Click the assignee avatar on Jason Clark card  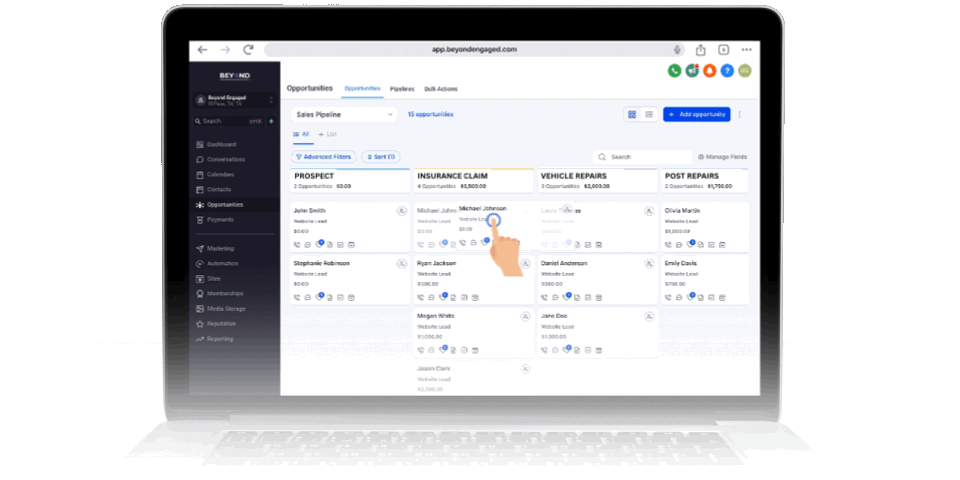[x=525, y=369]
